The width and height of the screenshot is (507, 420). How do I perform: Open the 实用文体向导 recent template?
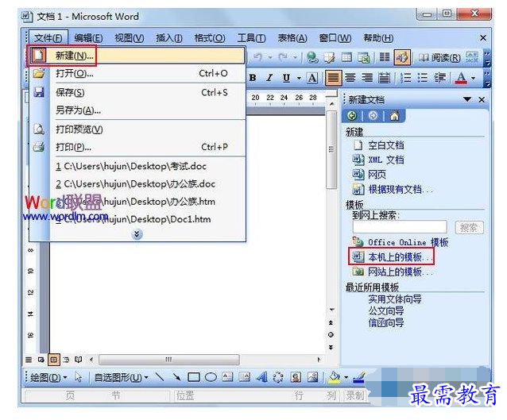click(x=395, y=299)
